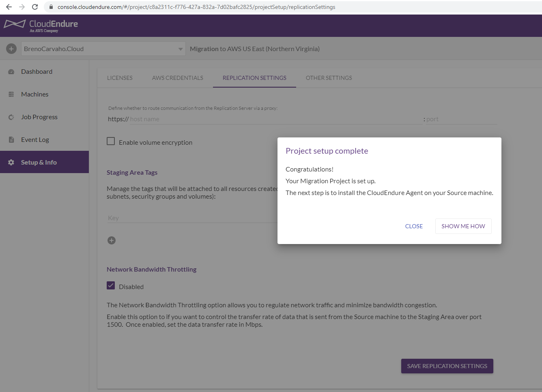The height and width of the screenshot is (392, 542).
Task: Save the replication settings
Action: 447,366
